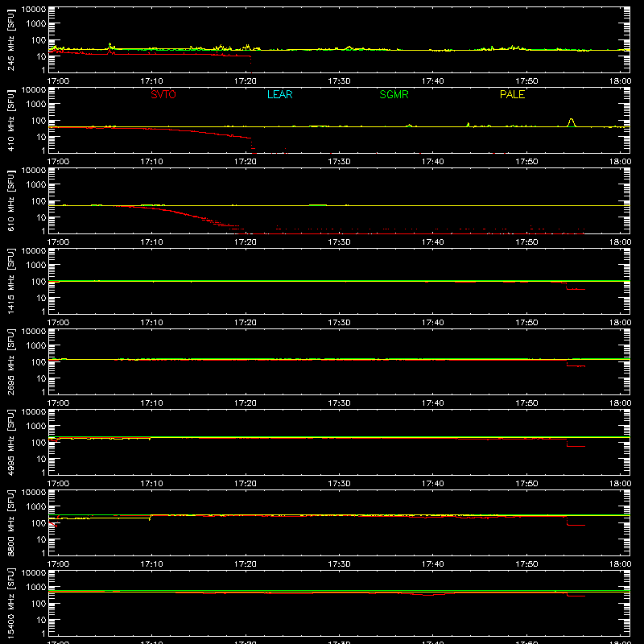Click the 17:30 tick below the 245 MHz plot
This screenshot has height=644, width=644.
[339, 81]
